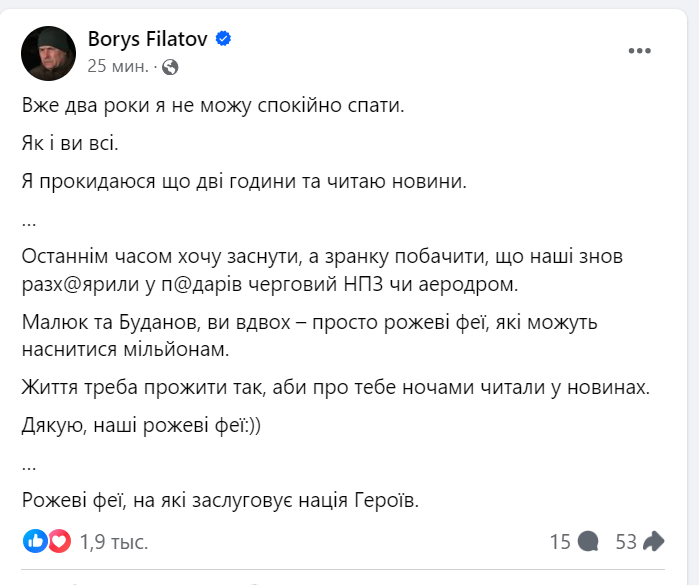This screenshot has width=699, height=585.
Task: Click the globe public audience icon
Action: pyautogui.click(x=169, y=67)
